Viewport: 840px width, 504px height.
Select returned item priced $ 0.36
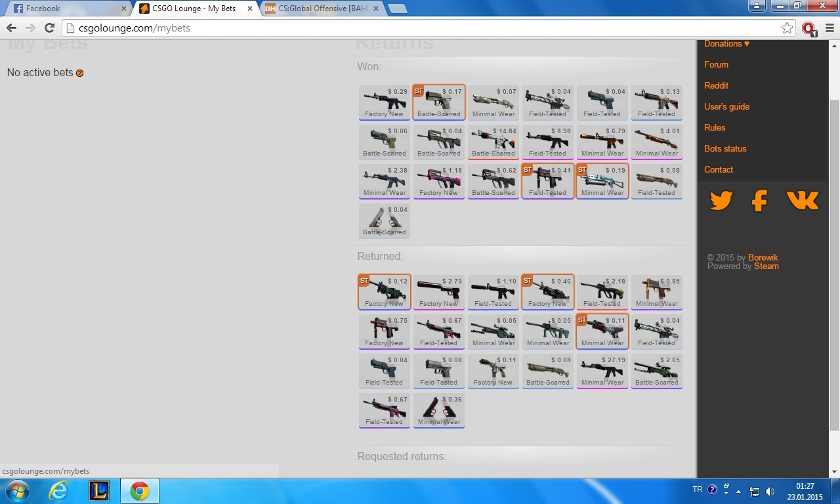439,410
